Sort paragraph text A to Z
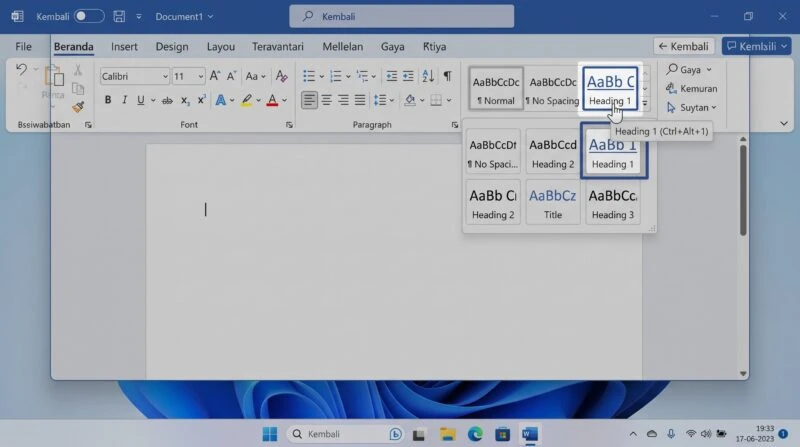Viewport: 800px width, 447px height. pyautogui.click(x=428, y=76)
